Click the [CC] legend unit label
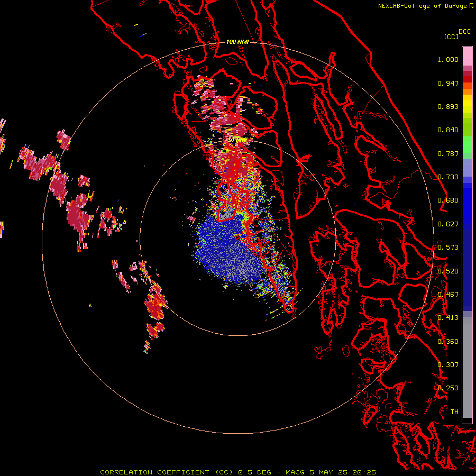Viewport: 476px width, 476px height. coord(451,36)
